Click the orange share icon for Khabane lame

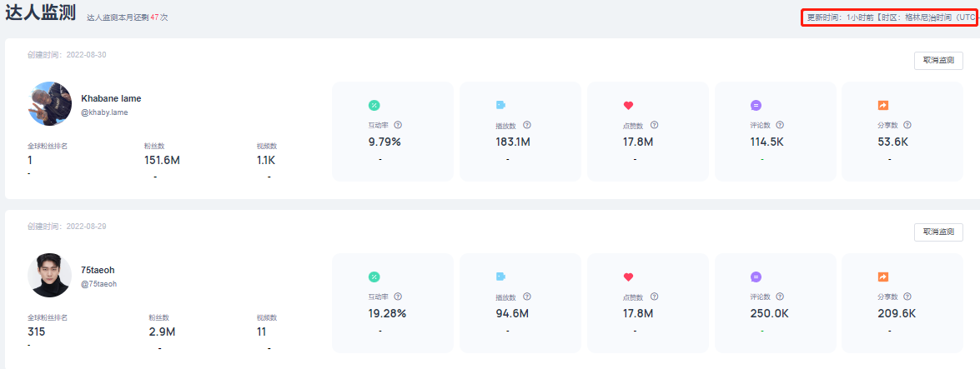pos(883,105)
